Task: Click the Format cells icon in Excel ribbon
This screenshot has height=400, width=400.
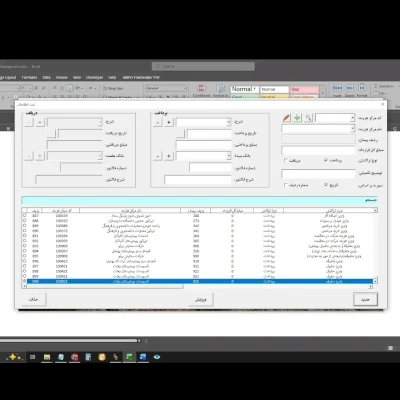Action: pos(362,90)
